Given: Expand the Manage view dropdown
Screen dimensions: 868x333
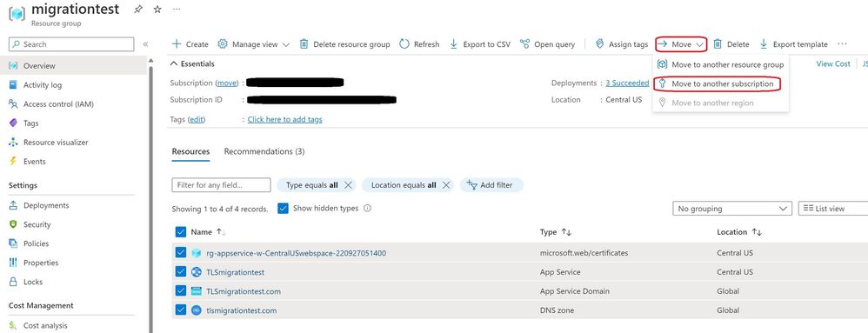Looking at the screenshot, I should point(285,45).
